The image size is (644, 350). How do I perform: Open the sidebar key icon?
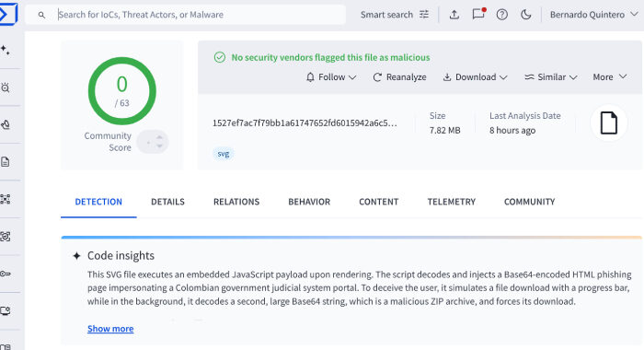pyautogui.click(x=6, y=274)
